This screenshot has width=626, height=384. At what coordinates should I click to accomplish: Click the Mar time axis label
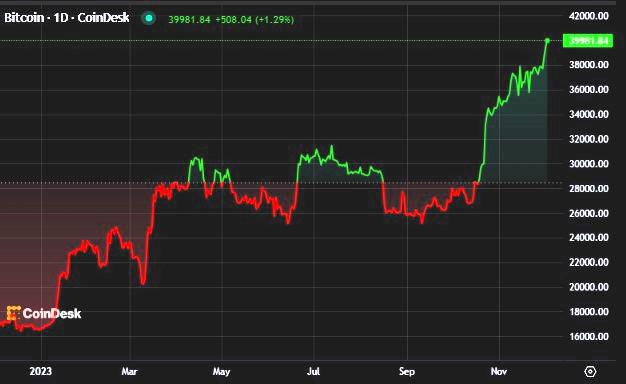[129, 371]
